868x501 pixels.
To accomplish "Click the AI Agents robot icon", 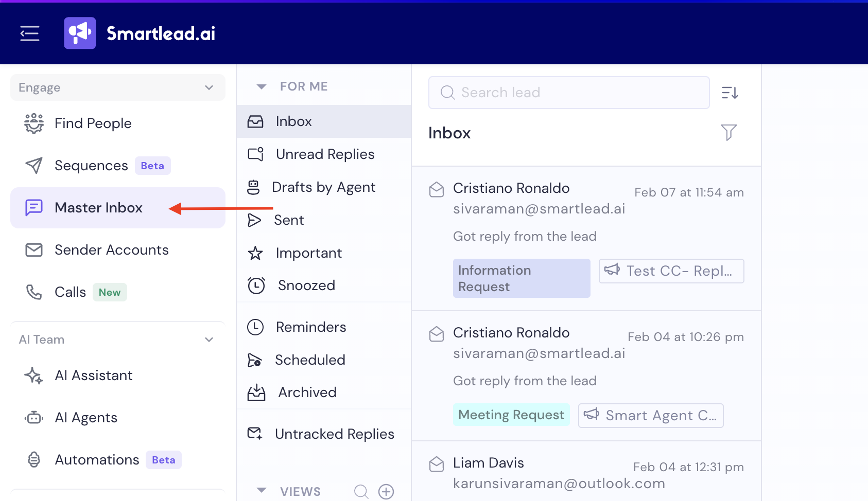I will coord(34,418).
